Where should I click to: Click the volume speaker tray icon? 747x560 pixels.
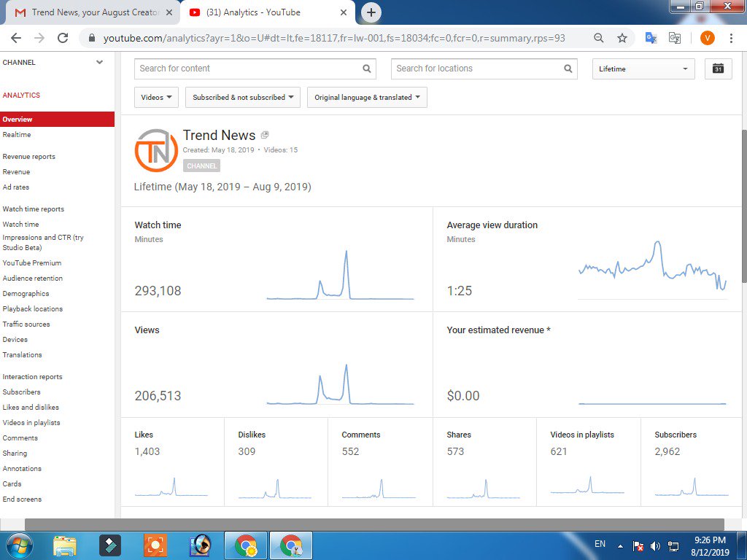(x=655, y=546)
